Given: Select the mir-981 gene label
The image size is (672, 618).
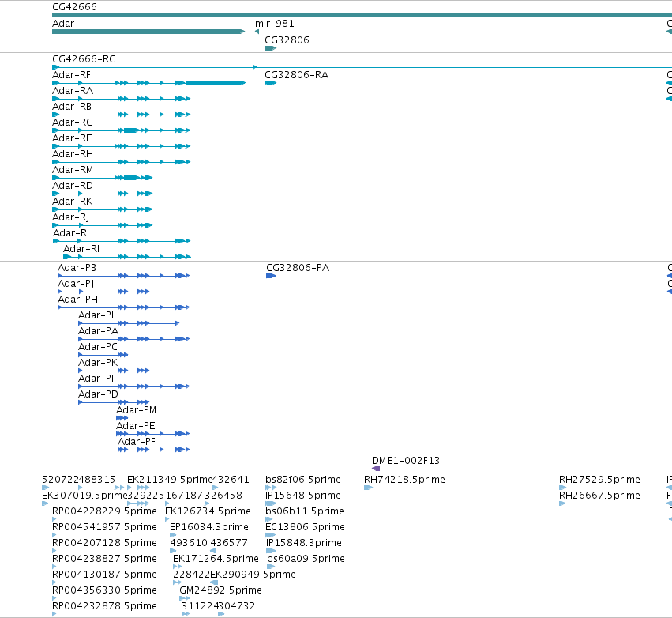Looking at the screenshot, I should pos(274,24).
